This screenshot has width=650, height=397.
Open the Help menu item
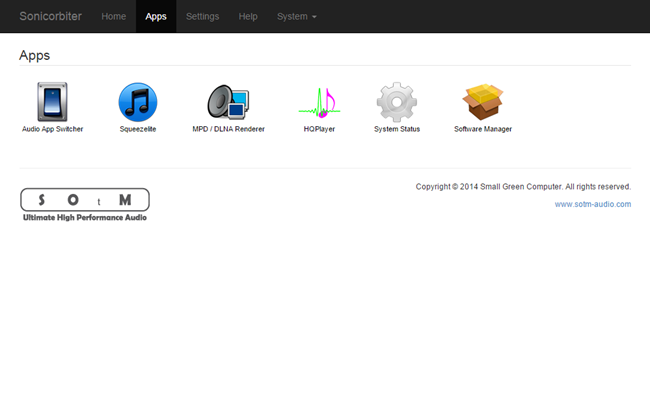point(248,17)
